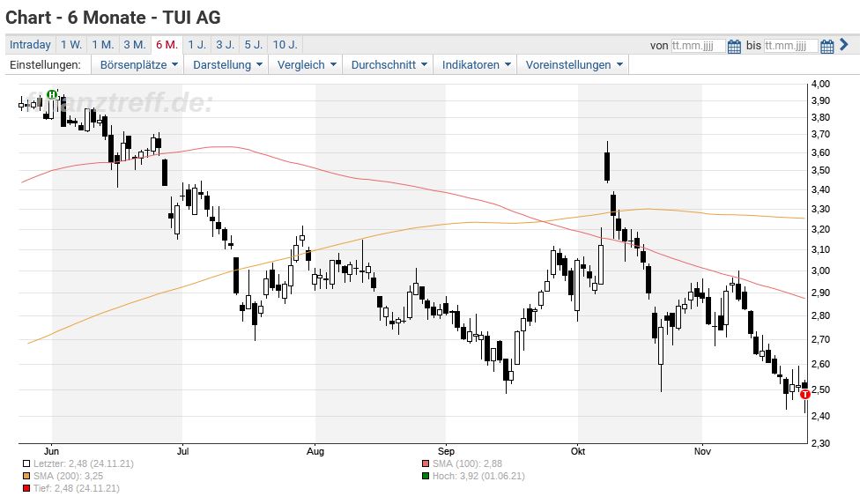Open the 'bis' date calendar picker

826,46
